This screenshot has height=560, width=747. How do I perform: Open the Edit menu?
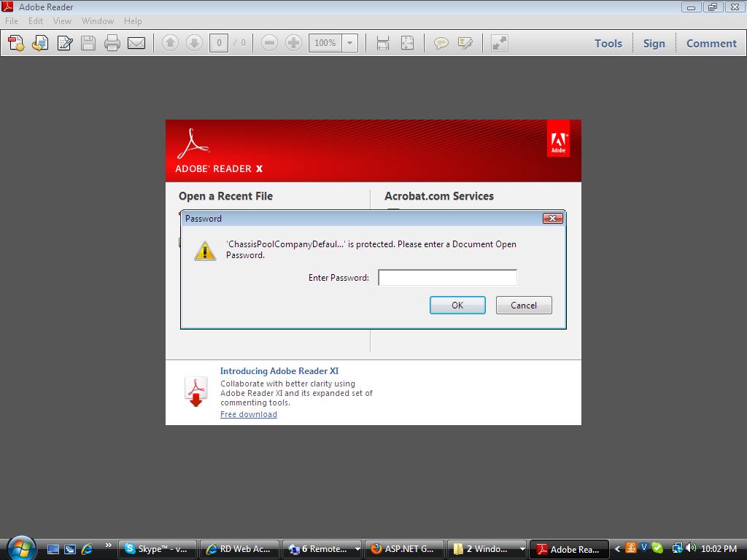click(x=36, y=21)
